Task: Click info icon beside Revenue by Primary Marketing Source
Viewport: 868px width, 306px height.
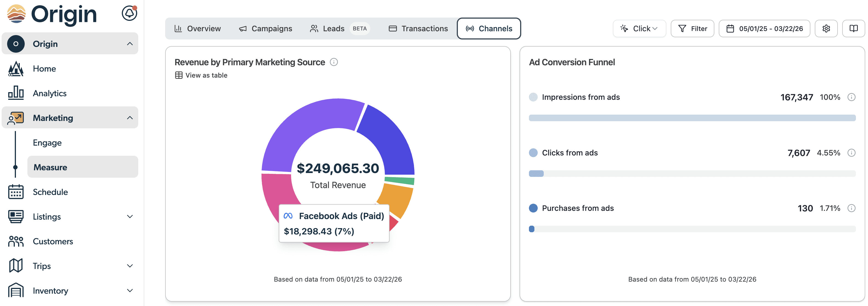Action: click(334, 62)
